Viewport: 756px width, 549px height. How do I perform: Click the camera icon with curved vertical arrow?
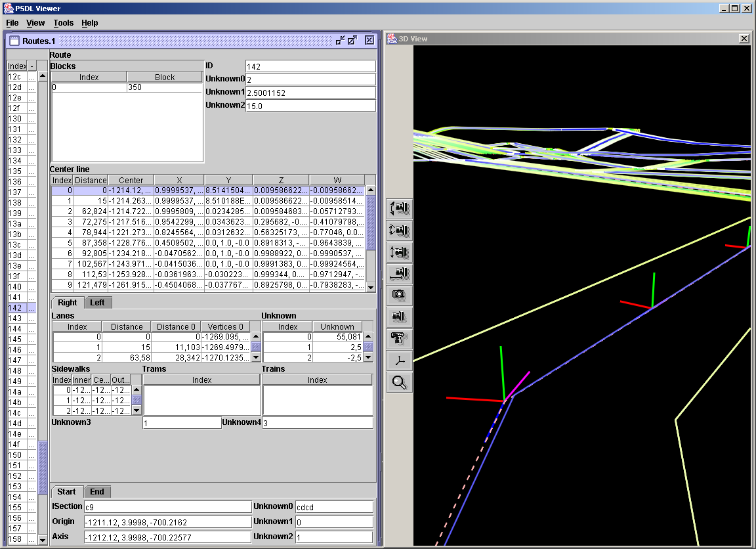(x=399, y=209)
